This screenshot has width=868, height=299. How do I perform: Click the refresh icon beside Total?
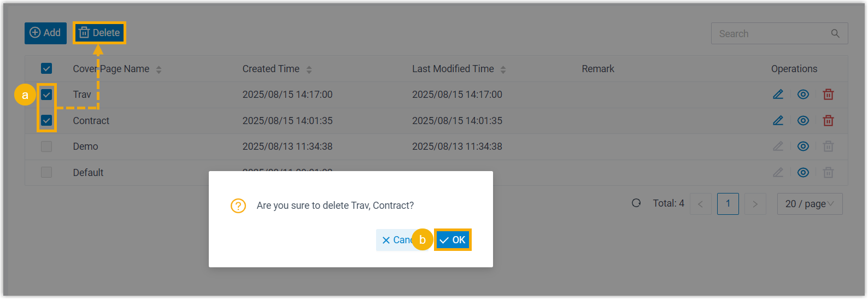tap(636, 203)
